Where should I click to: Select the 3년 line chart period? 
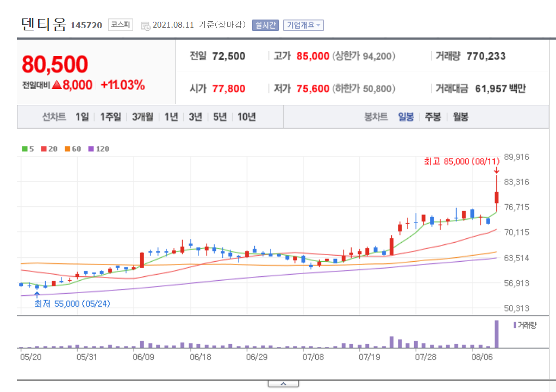click(x=195, y=117)
